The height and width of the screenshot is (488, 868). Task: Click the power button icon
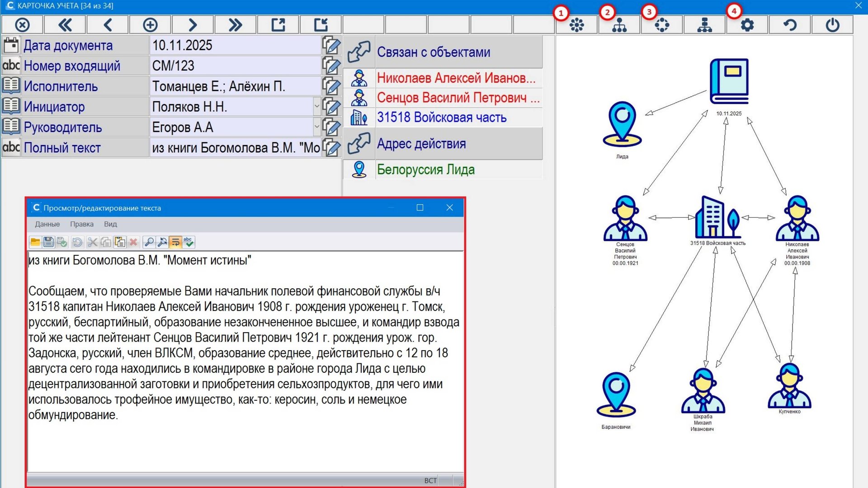point(832,25)
